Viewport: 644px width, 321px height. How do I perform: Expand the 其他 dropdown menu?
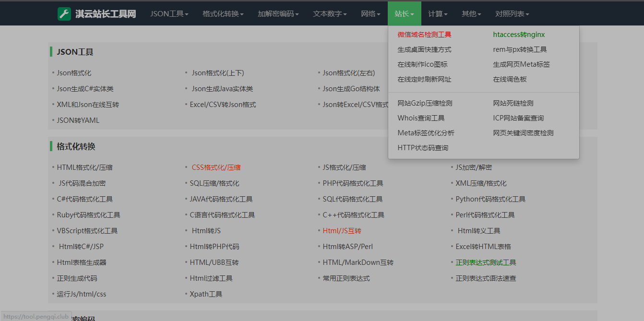(x=471, y=14)
